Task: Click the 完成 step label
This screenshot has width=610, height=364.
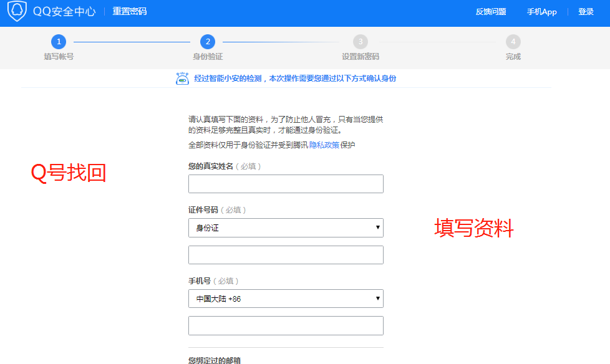Action: click(513, 57)
